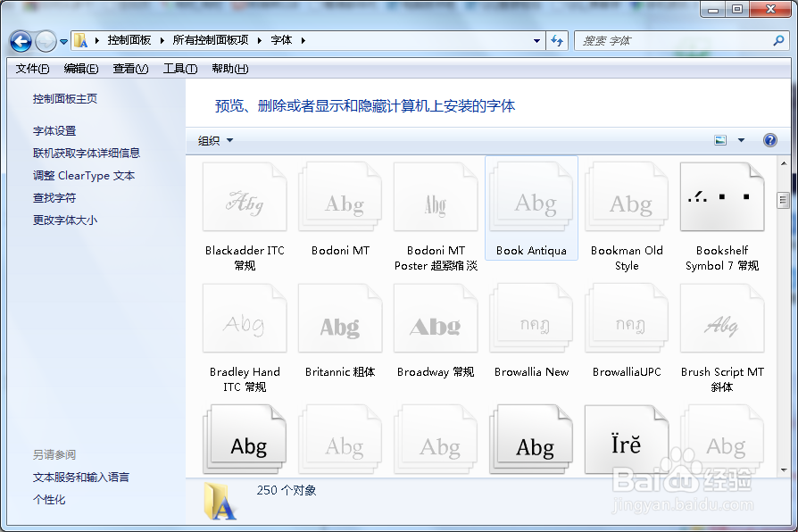
Task: Click the vertical scrollbar thumb
Action: 783,200
